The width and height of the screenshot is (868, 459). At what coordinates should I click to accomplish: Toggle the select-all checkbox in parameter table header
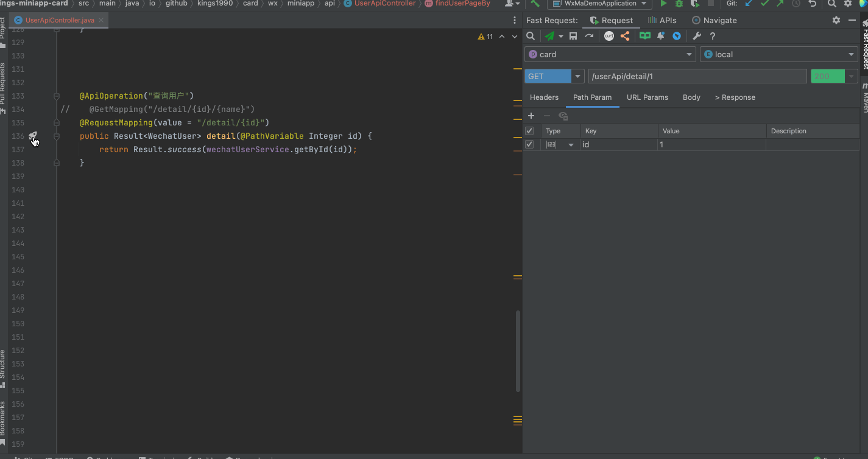coord(529,131)
